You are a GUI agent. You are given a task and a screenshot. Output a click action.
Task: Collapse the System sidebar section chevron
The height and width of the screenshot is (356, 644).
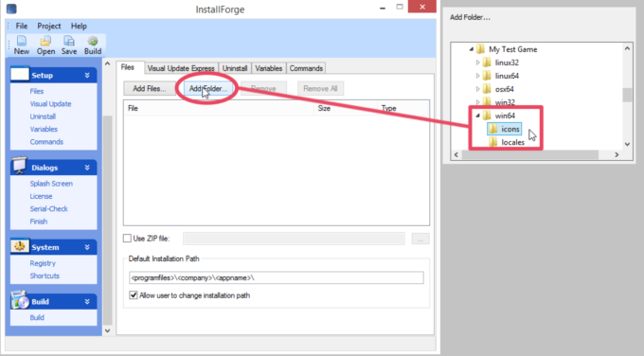tap(87, 247)
